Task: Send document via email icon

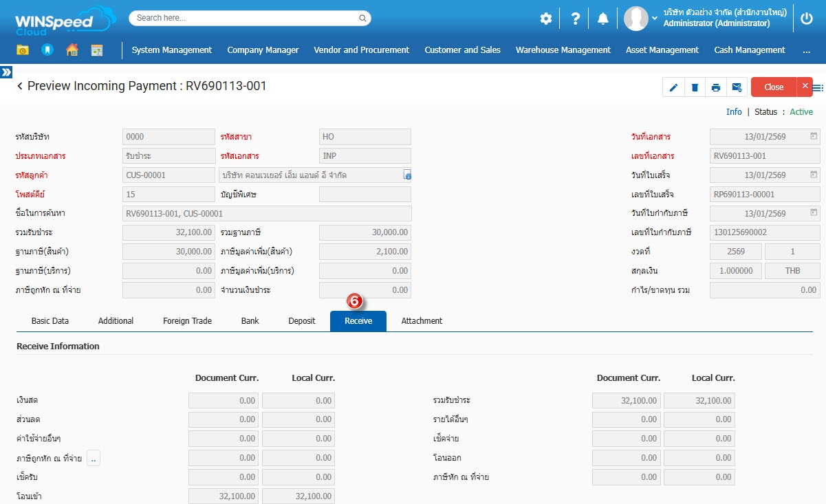Action: pos(737,87)
